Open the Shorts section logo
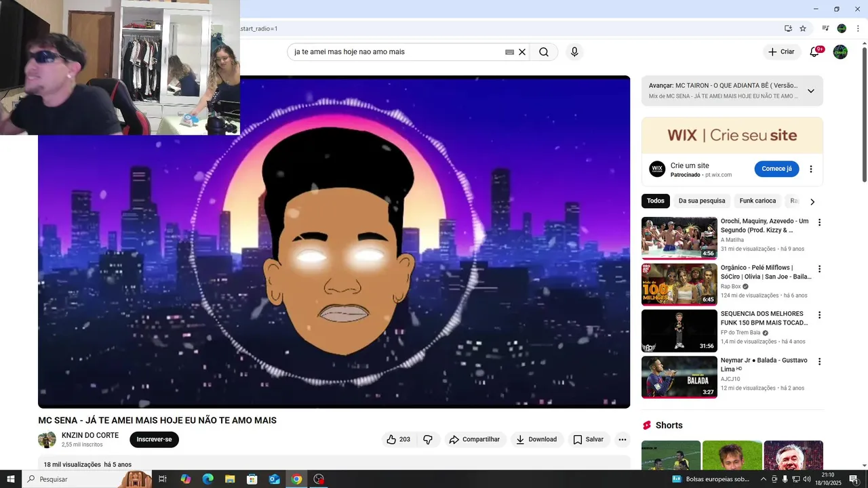868x488 pixels. click(647, 425)
